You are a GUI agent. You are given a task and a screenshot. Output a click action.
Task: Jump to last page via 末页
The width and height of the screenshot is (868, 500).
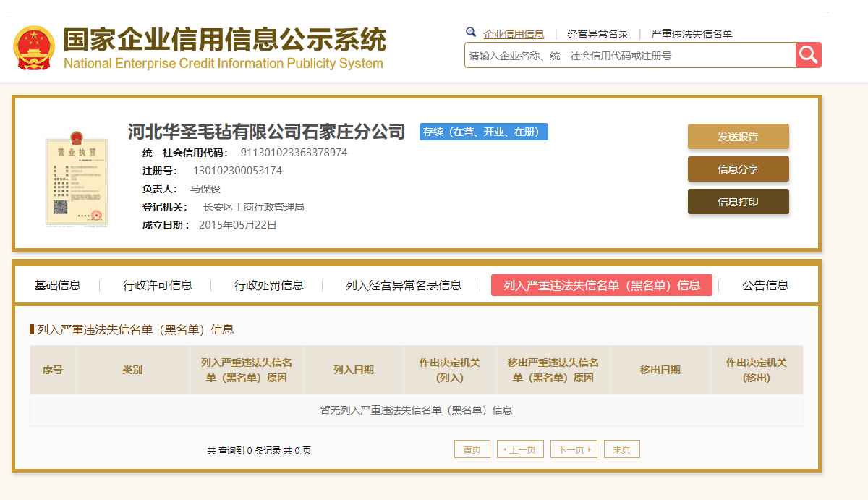pyautogui.click(x=622, y=449)
